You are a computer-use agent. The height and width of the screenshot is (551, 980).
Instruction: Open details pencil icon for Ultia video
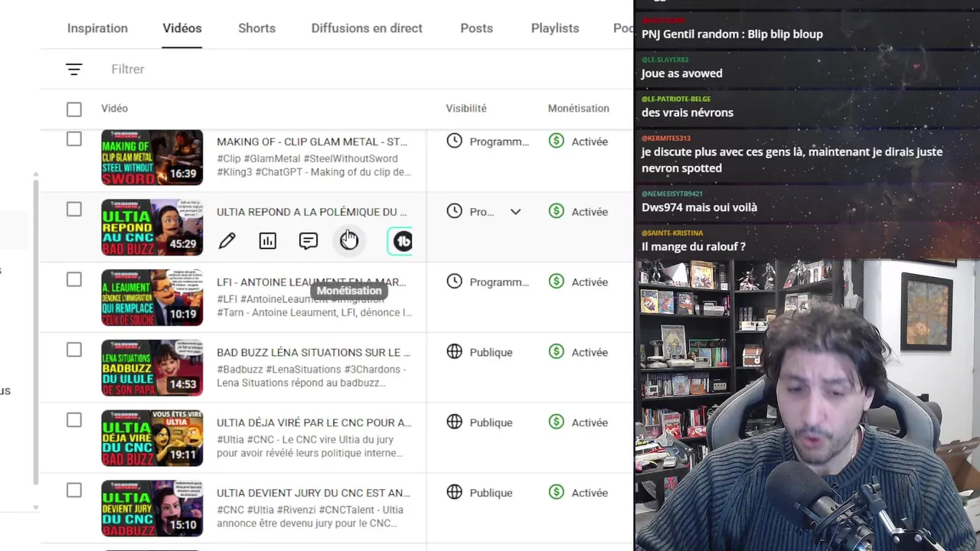pyautogui.click(x=227, y=241)
